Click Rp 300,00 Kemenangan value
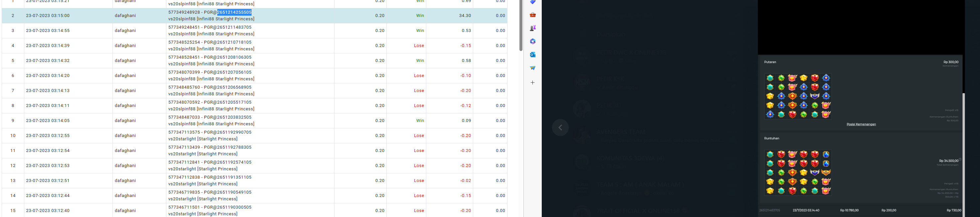The height and width of the screenshot is (217, 980). (951, 62)
